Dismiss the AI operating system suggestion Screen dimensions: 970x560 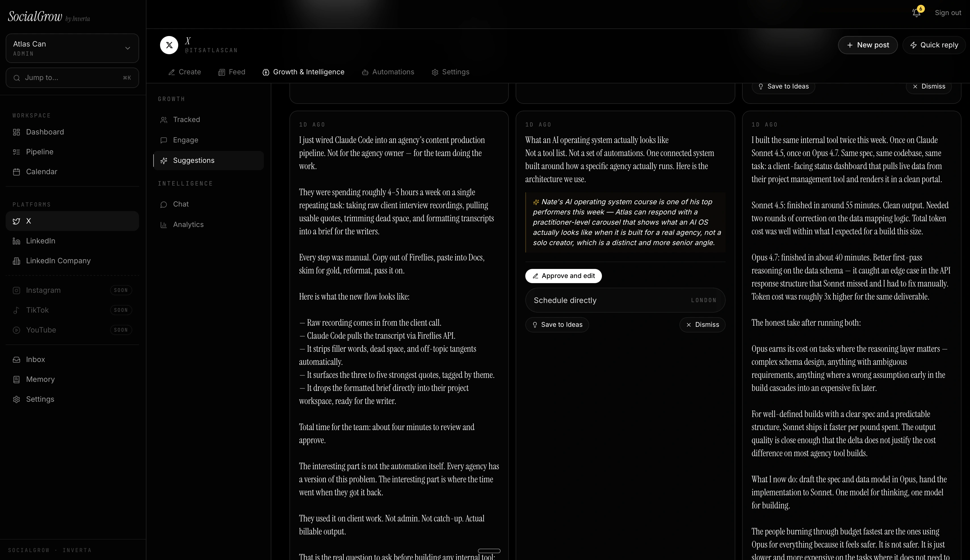point(702,325)
